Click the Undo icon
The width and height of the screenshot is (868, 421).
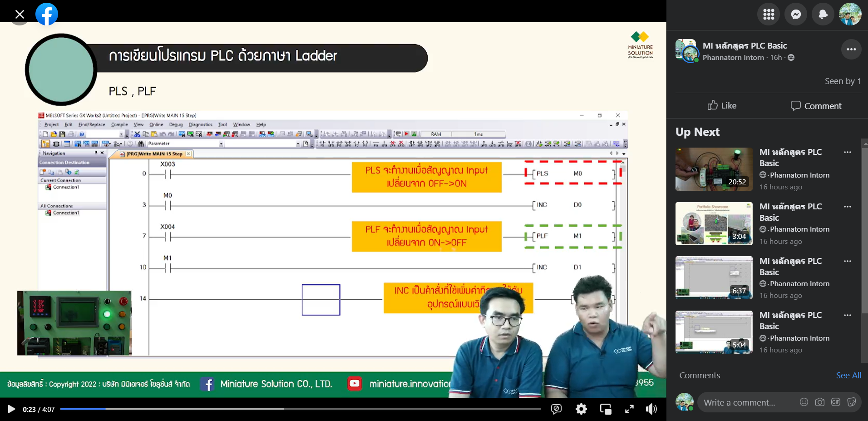163,134
